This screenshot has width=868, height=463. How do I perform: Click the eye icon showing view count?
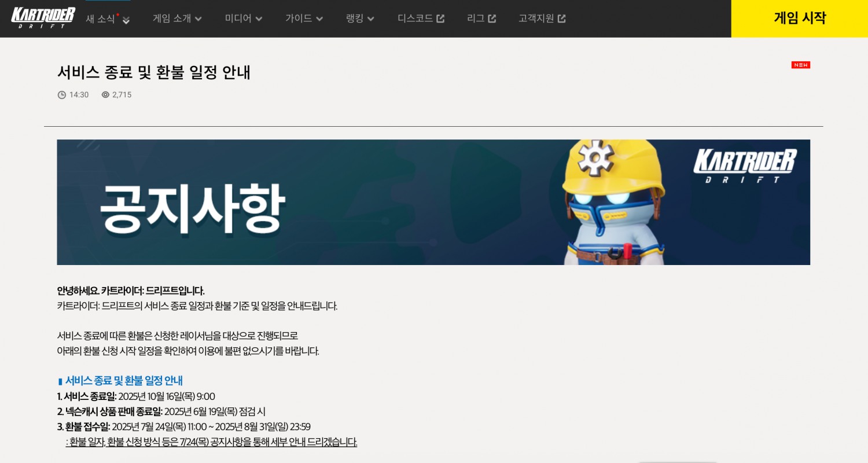coord(105,95)
